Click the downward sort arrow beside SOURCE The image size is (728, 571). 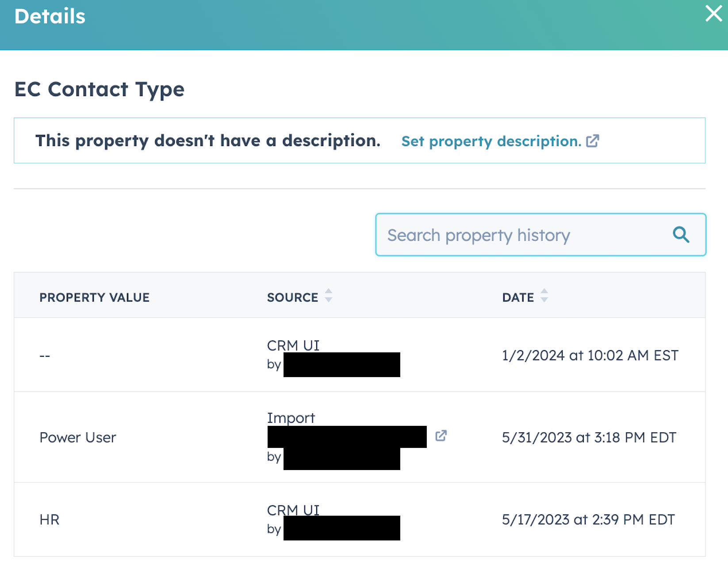[328, 301]
